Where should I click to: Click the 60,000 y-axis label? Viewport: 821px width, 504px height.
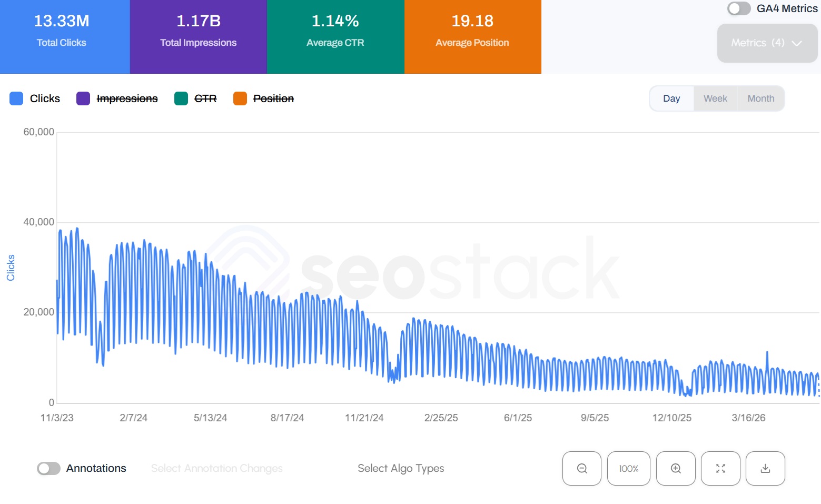point(38,132)
